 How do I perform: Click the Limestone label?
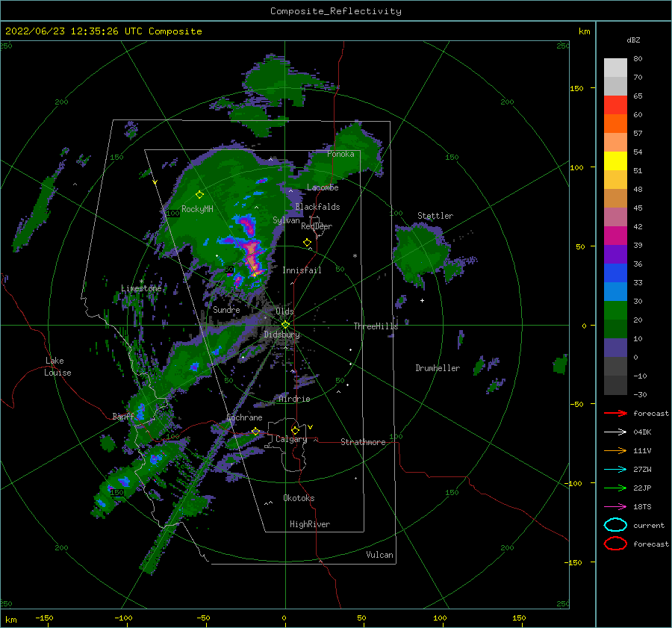141,288
